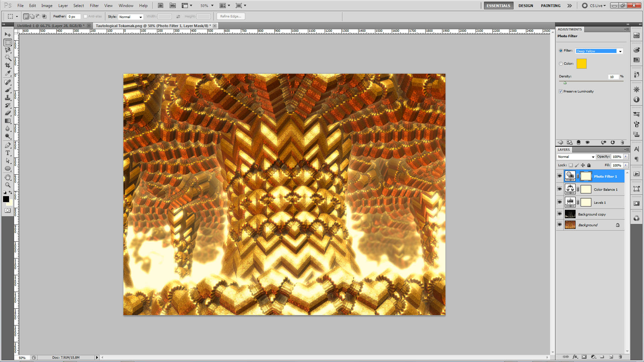Image resolution: width=644 pixels, height=362 pixels.
Task: Switch to the Painting workspace
Action: (550, 6)
